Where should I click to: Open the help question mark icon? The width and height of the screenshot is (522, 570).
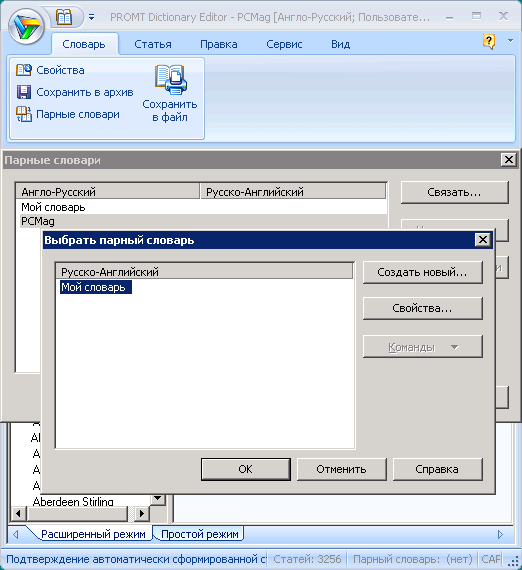coord(489,41)
